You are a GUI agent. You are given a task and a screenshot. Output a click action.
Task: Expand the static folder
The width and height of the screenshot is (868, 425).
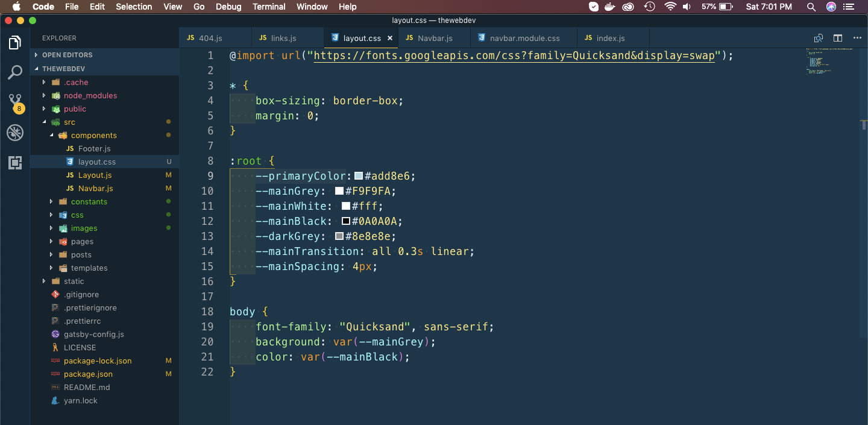44,281
